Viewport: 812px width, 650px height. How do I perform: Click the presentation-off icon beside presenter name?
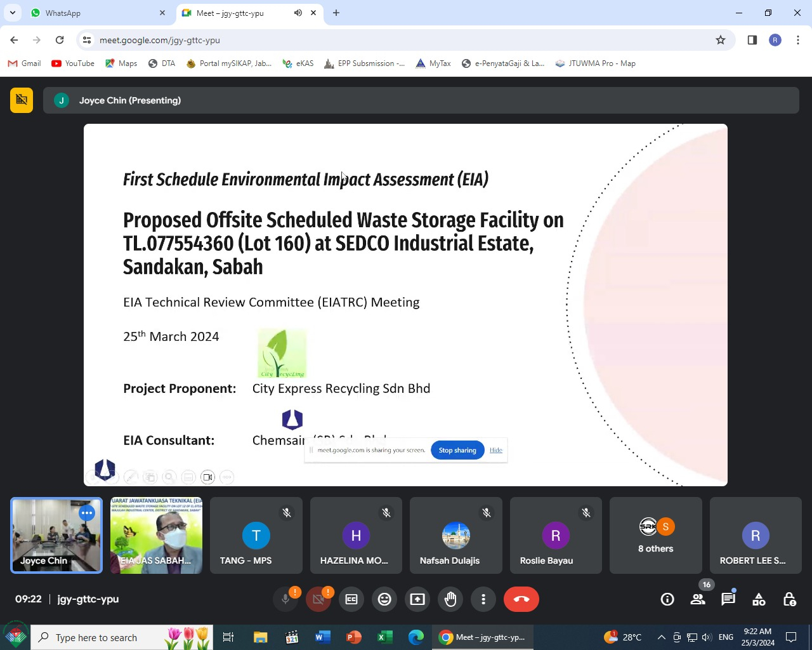tap(22, 100)
